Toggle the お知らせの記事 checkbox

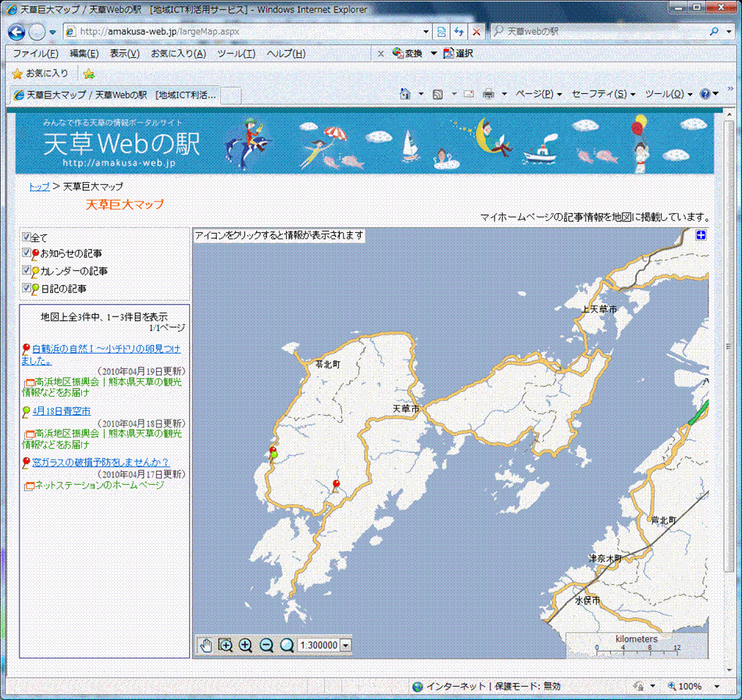(27, 253)
